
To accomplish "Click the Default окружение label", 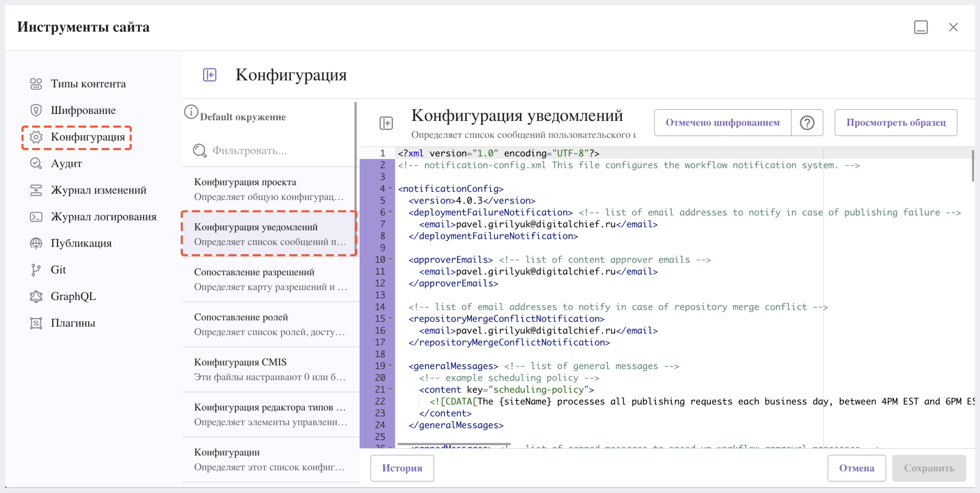I will [243, 117].
